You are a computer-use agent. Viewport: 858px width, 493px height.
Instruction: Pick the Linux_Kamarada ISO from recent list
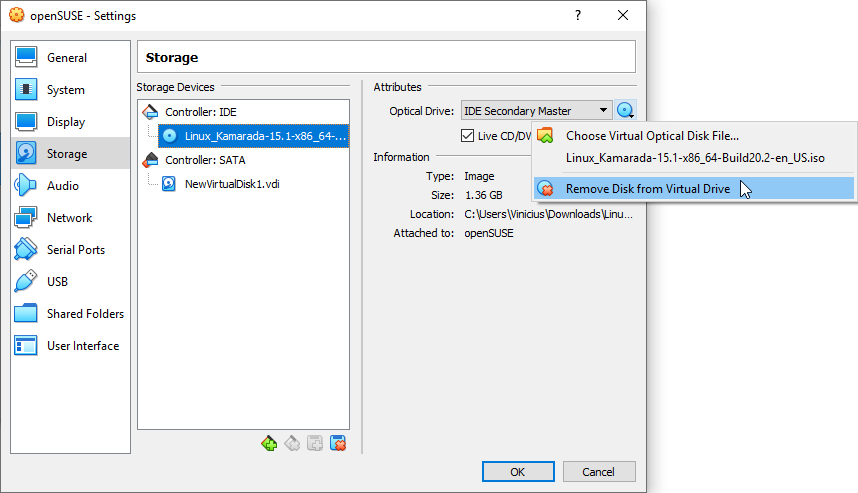[695, 158]
